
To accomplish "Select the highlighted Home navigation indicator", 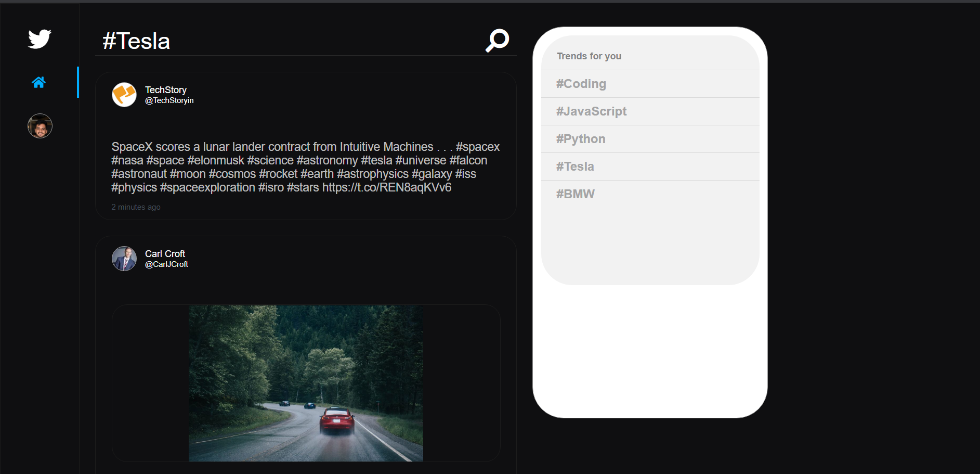I will [x=79, y=82].
